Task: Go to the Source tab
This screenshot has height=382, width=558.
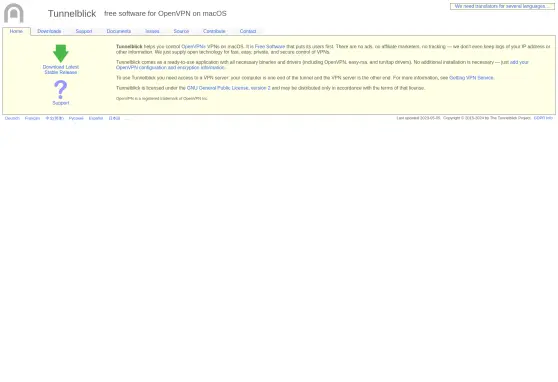Action: pos(181,31)
